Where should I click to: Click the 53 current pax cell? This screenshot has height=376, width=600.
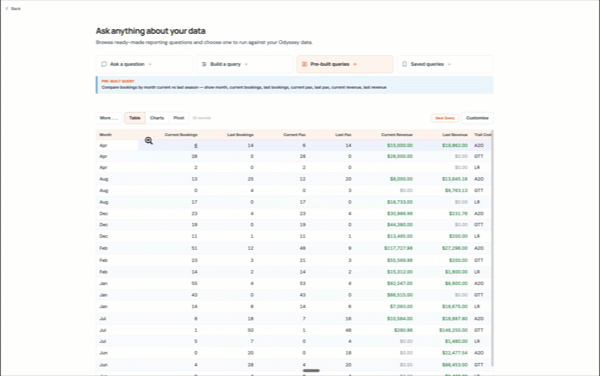coord(302,283)
